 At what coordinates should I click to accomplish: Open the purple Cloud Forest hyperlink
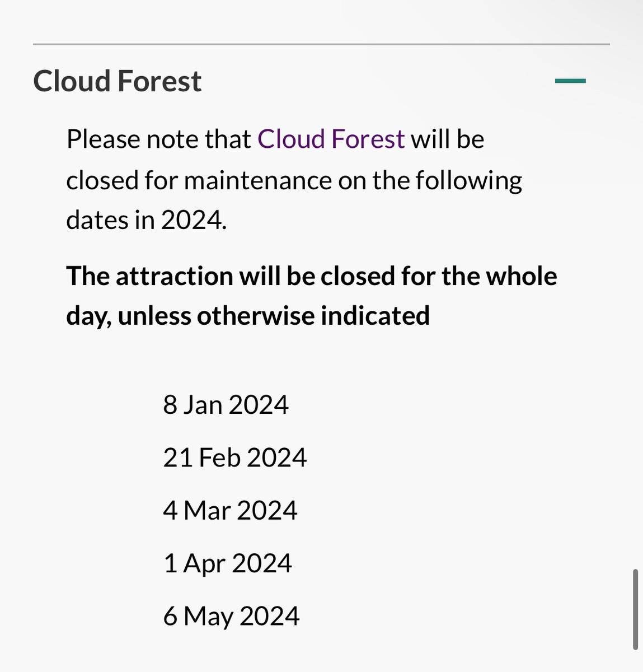(331, 139)
